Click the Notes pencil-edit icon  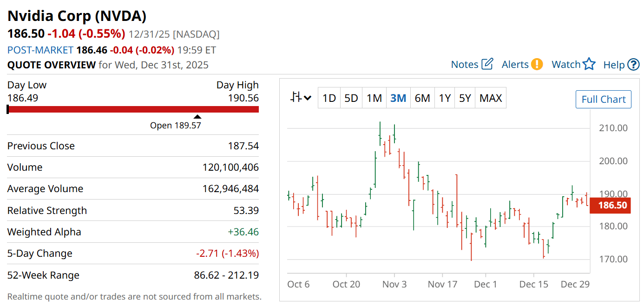tap(487, 64)
